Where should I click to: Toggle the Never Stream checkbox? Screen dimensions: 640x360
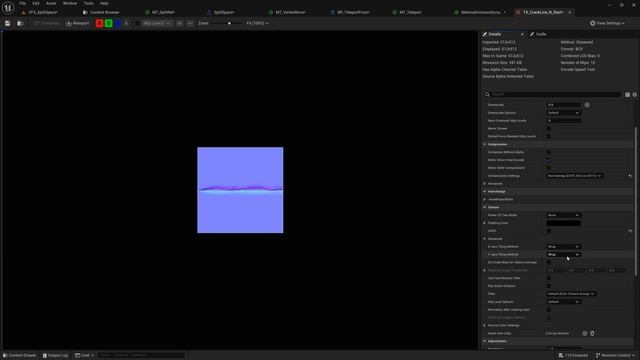point(549,129)
